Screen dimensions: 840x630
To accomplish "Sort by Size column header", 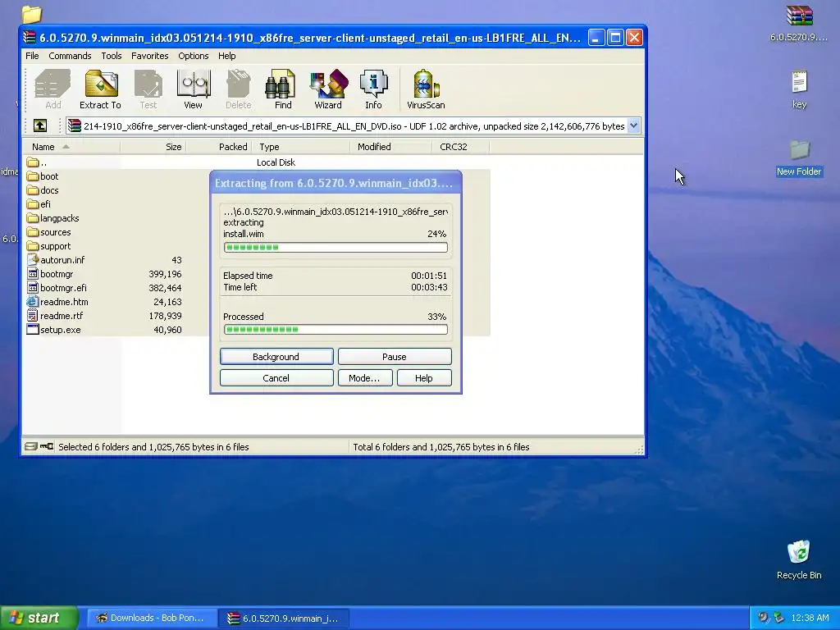I will click(153, 147).
